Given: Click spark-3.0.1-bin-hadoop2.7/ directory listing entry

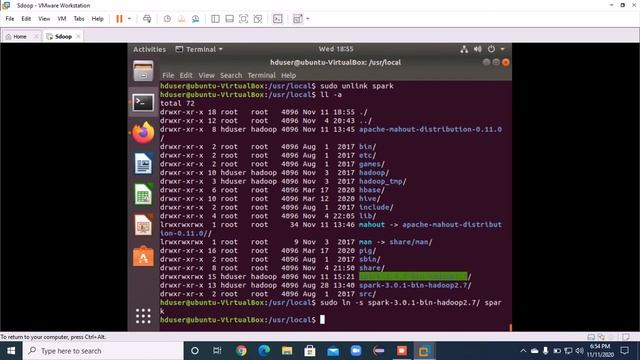Looking at the screenshot, I should click(415, 285).
